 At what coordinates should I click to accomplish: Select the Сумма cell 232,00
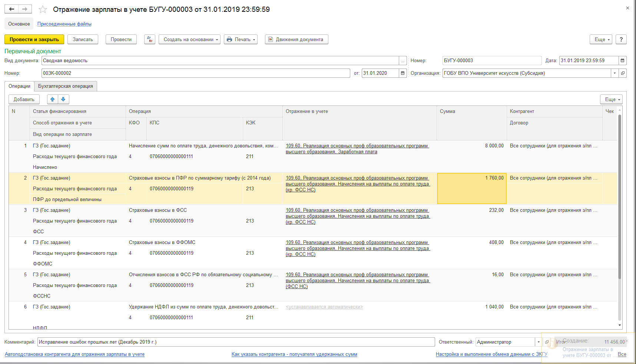click(472, 221)
